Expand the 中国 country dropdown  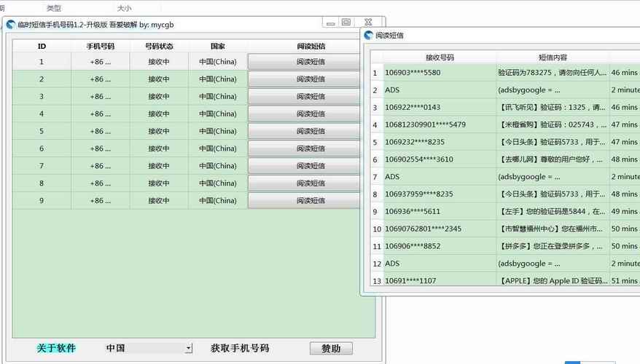click(x=189, y=348)
